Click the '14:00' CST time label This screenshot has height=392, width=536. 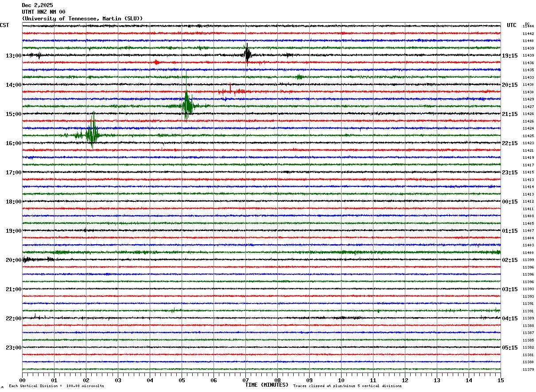click(x=13, y=85)
